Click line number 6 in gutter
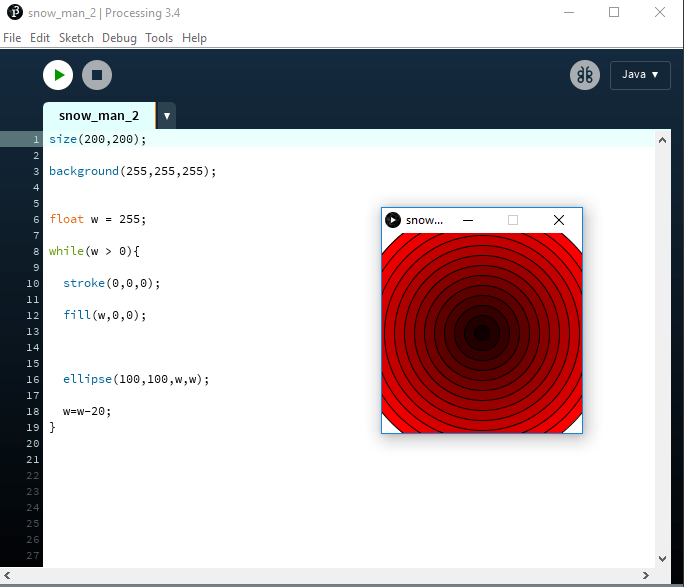This screenshot has height=587, width=684. (x=34, y=219)
